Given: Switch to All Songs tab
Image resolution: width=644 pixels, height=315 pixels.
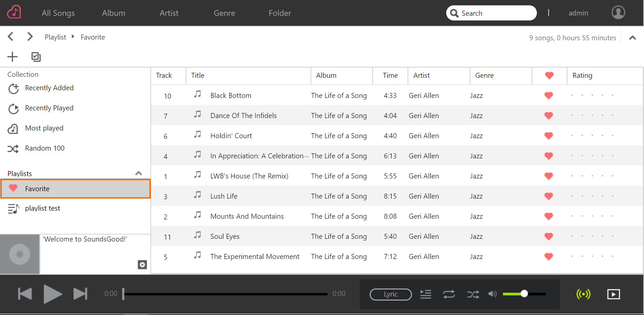Looking at the screenshot, I should (58, 13).
